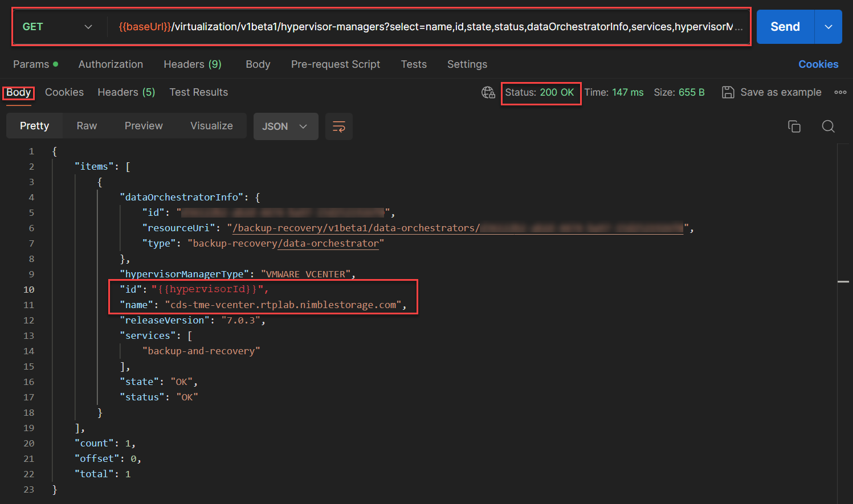Open the response Cookies tab

coord(64,92)
